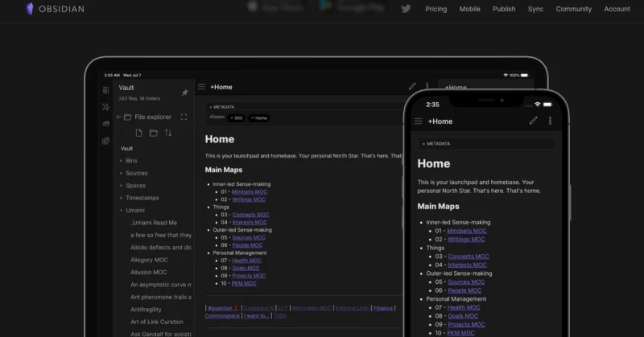The height and width of the screenshot is (337, 644).
Task: Open the Mobile page
Action: click(x=469, y=9)
